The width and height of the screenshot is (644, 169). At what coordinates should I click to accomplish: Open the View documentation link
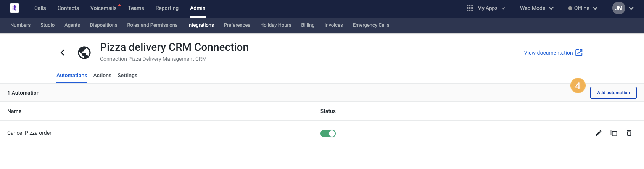[x=553, y=53]
